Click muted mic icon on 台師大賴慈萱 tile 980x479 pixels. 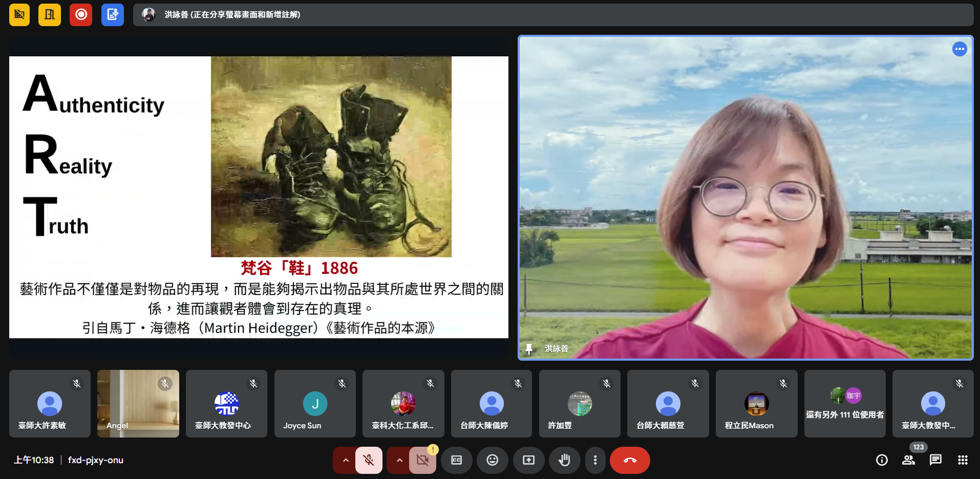tap(695, 384)
